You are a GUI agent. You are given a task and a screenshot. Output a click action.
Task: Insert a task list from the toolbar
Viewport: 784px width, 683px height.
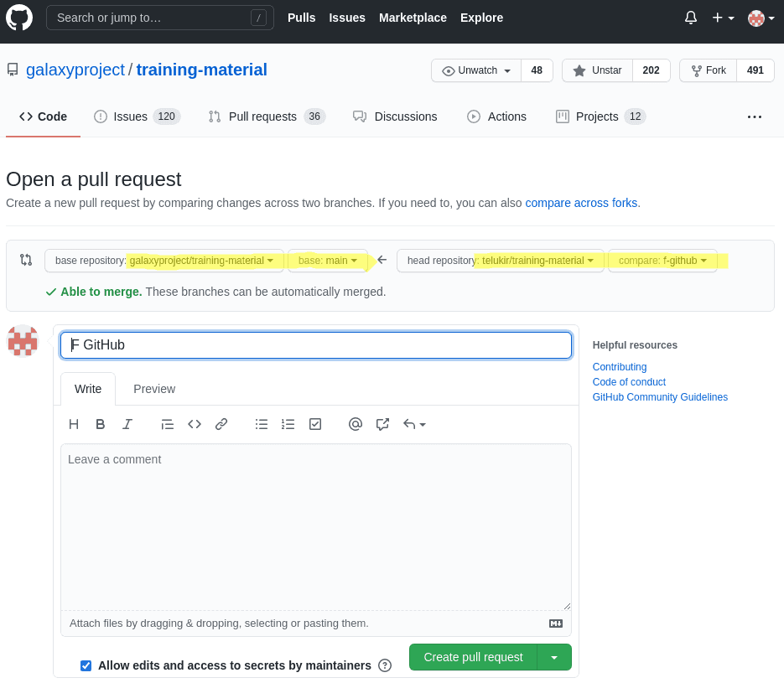(x=315, y=424)
